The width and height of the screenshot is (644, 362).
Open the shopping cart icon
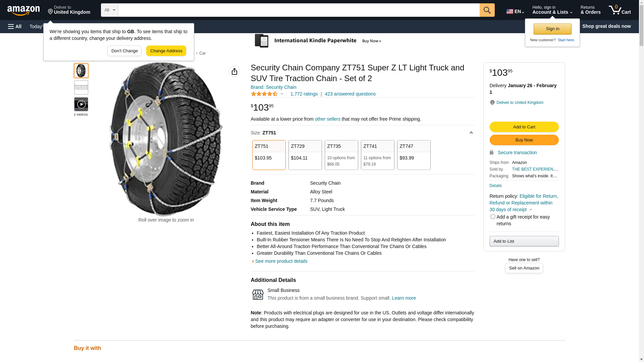620,10
